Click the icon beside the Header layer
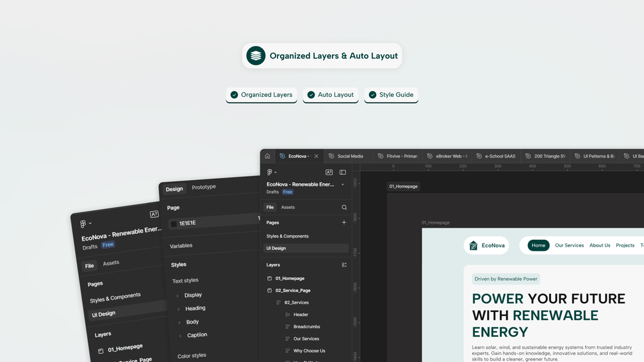The image size is (644, 362). (x=288, y=315)
